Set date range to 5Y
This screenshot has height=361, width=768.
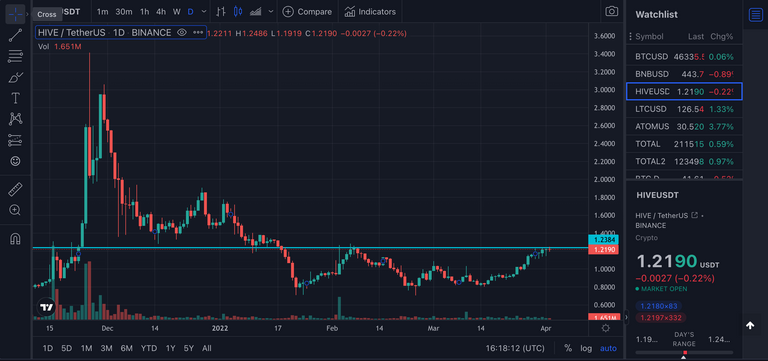[x=189, y=348]
